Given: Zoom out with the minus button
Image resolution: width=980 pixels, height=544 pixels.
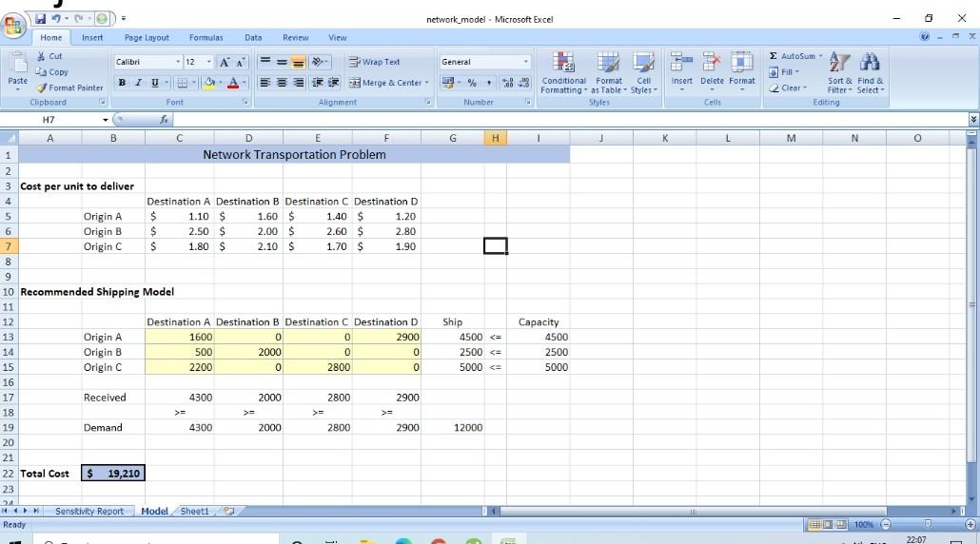Looking at the screenshot, I should coord(886,525).
